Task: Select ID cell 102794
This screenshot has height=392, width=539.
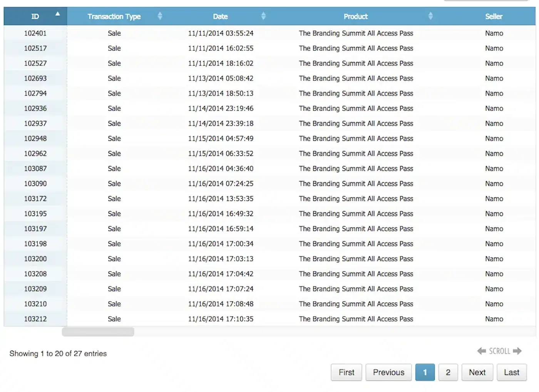Action: coord(35,93)
